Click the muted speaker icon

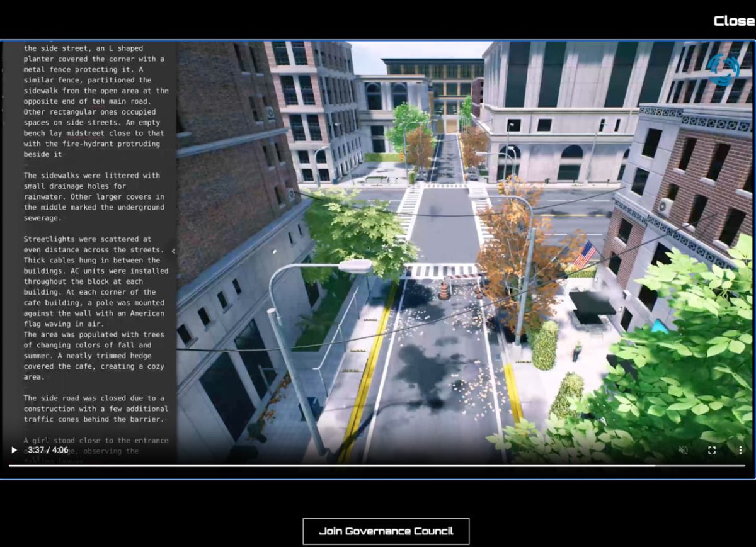pos(682,449)
